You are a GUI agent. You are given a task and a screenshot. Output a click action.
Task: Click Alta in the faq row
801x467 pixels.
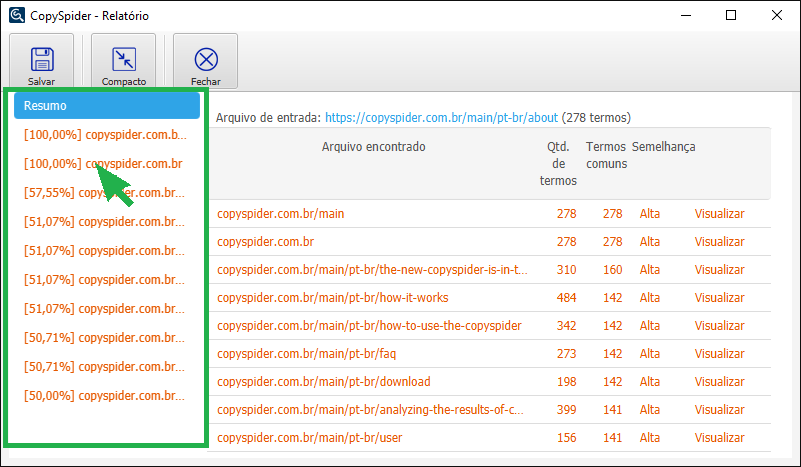(650, 354)
